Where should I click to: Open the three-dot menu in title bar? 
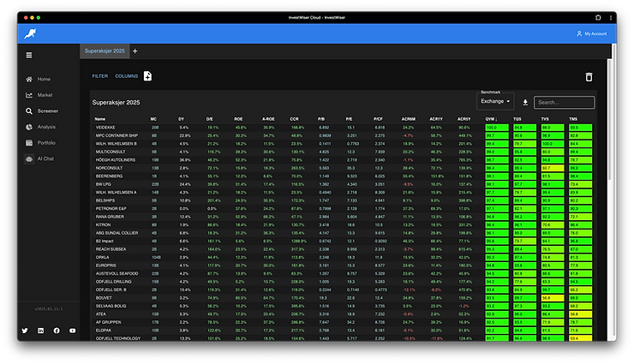click(x=611, y=17)
